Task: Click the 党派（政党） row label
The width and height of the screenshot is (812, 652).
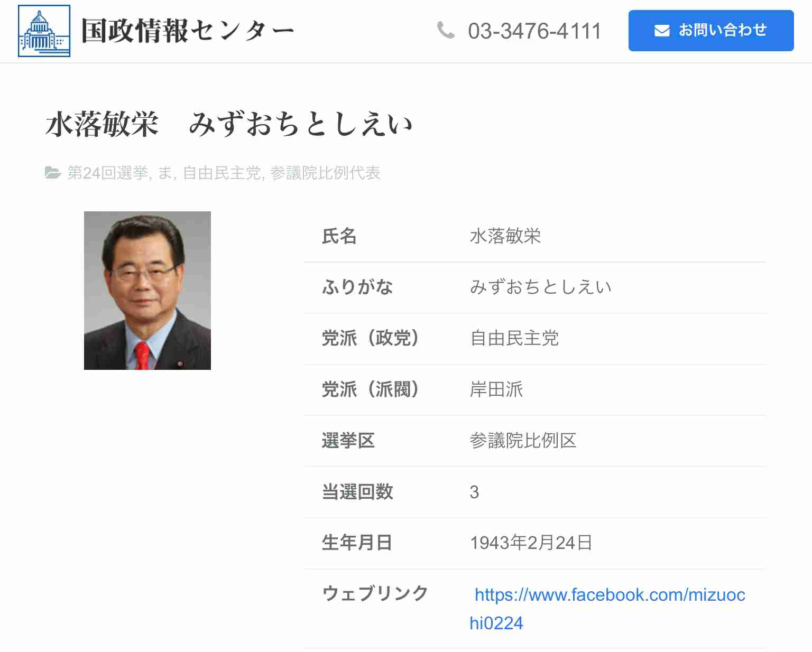Action: tap(370, 338)
